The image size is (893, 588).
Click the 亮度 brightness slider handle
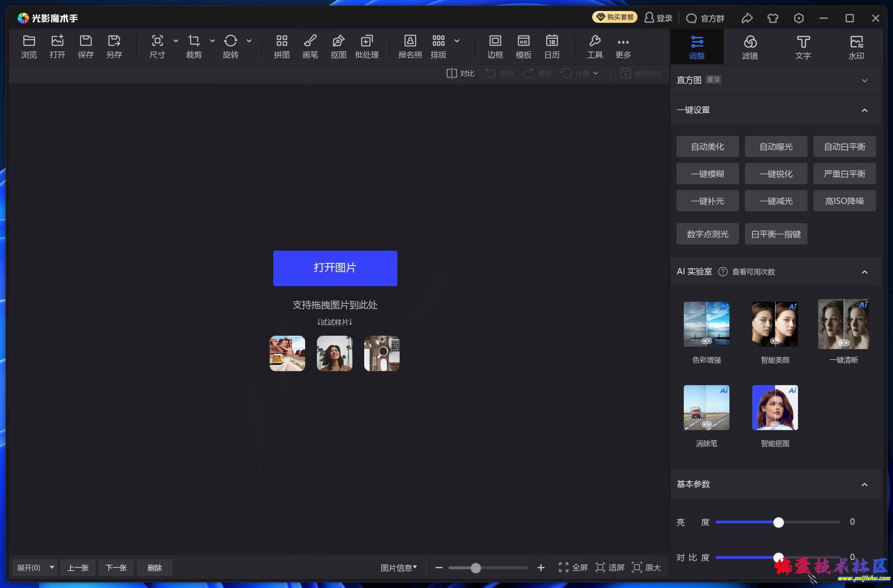click(778, 522)
